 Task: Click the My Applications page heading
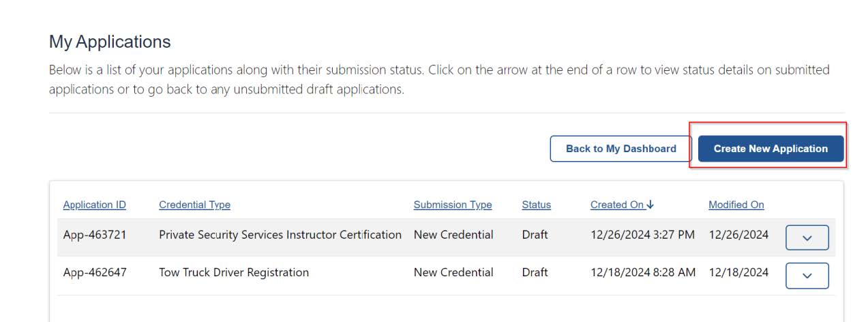pyautogui.click(x=110, y=42)
